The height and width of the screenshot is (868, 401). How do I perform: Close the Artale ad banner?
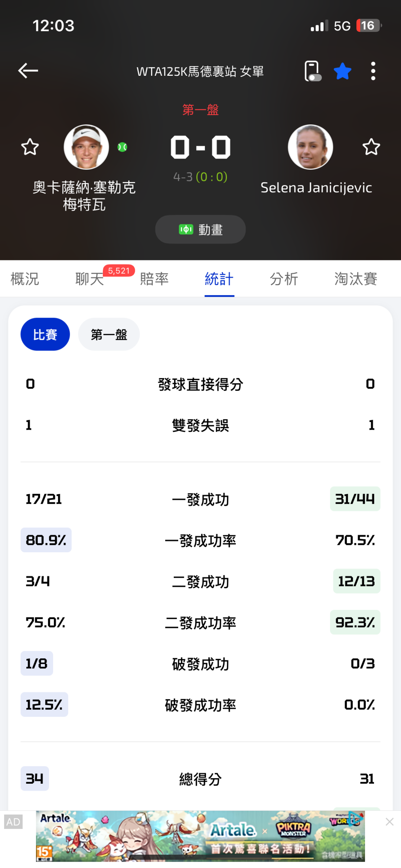pos(389,822)
